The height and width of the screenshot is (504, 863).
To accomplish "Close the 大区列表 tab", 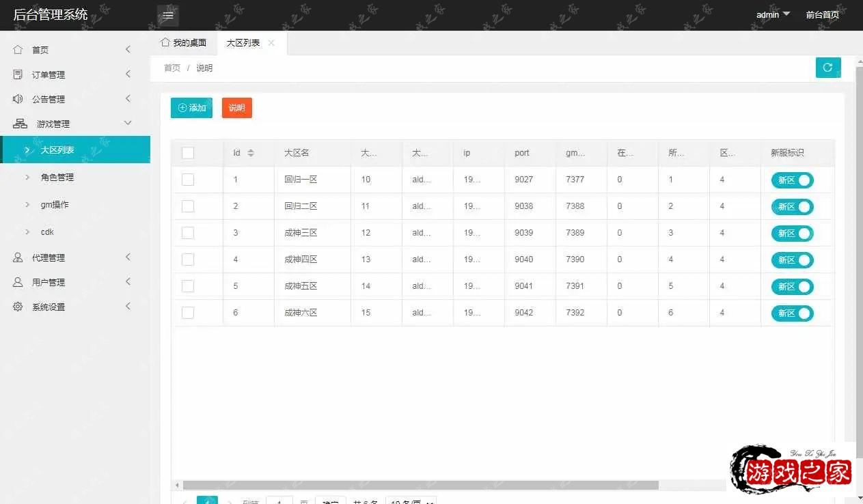I will [271, 43].
